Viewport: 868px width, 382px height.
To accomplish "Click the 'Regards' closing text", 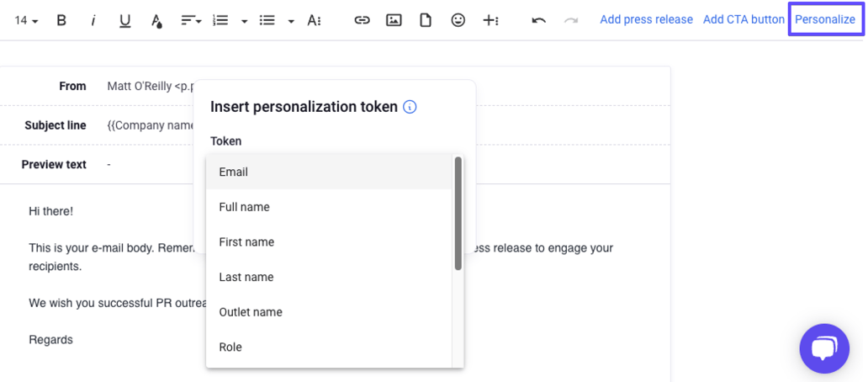I will click(50, 339).
